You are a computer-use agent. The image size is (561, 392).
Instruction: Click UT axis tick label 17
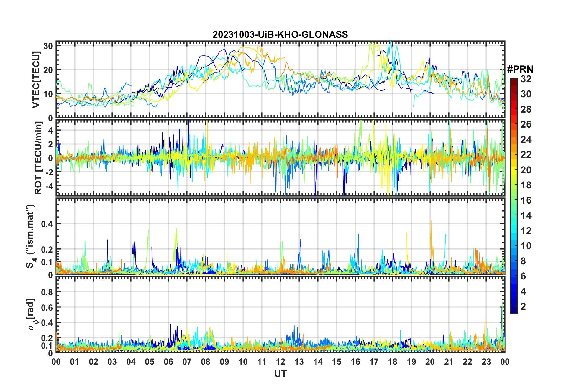[374, 361]
